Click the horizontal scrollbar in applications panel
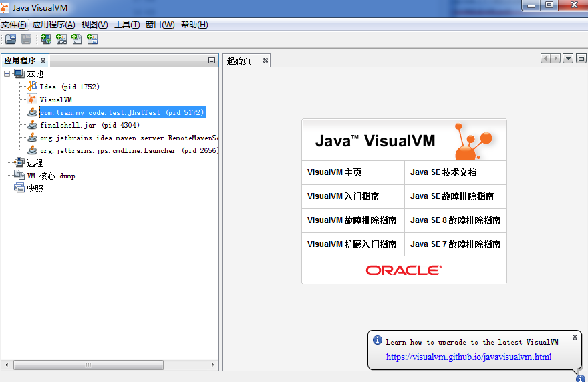 point(87,365)
